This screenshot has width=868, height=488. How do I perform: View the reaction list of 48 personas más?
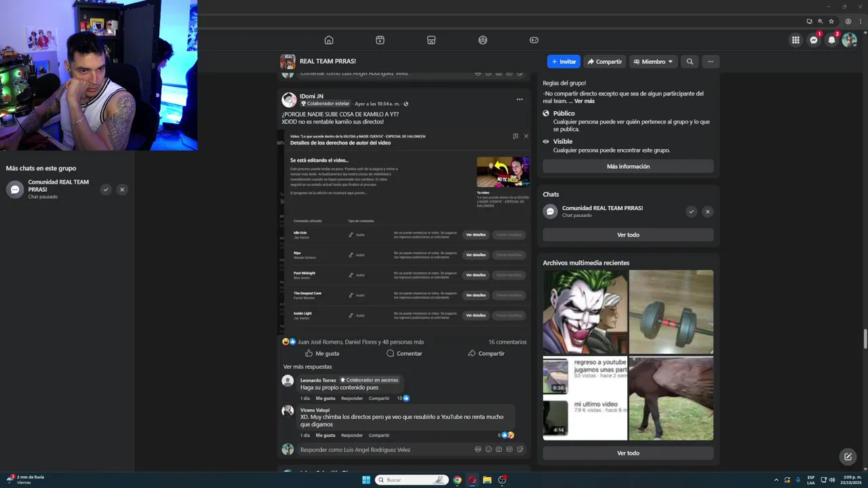[361, 342]
